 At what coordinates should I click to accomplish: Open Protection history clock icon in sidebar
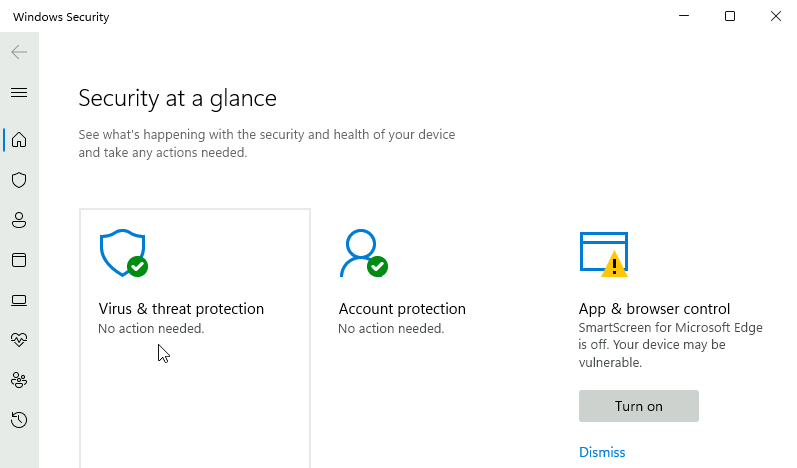[x=19, y=420]
